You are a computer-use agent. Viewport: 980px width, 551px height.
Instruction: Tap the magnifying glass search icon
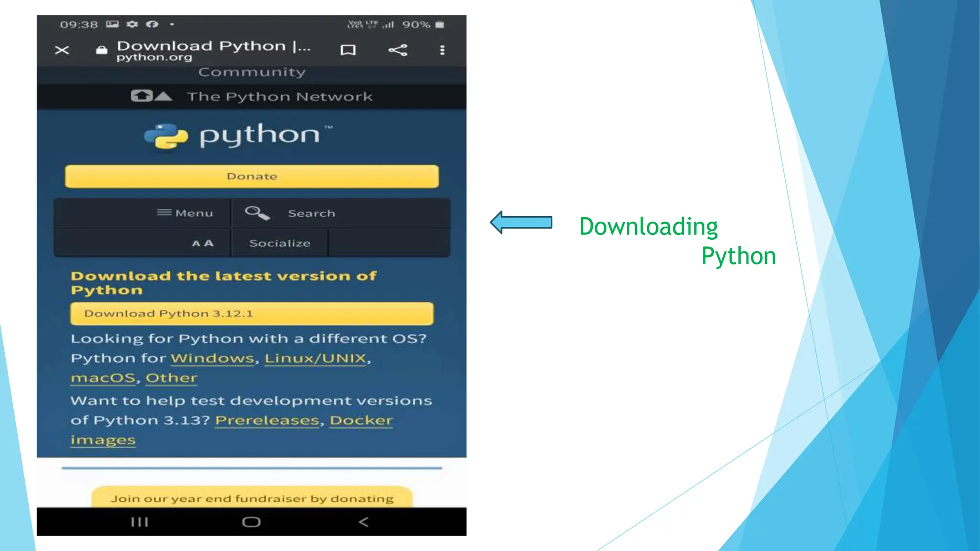point(257,213)
